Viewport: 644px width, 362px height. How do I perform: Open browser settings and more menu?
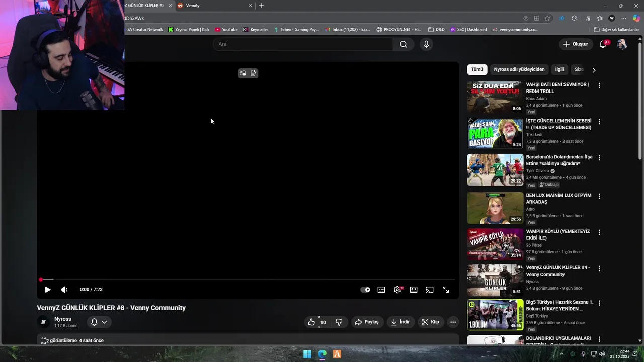pos(624,18)
